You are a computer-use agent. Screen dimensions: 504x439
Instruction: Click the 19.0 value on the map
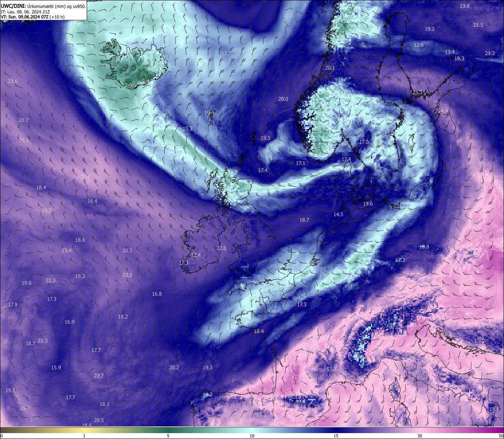26,283
